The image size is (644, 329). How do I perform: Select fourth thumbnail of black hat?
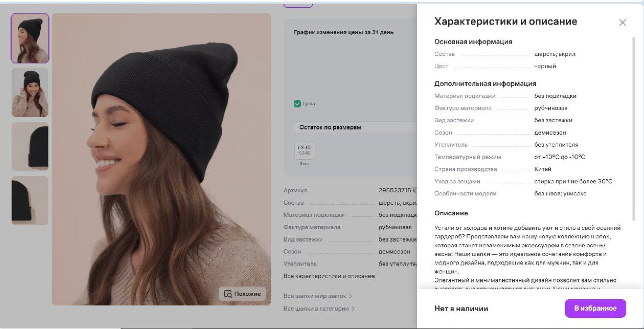coord(30,200)
